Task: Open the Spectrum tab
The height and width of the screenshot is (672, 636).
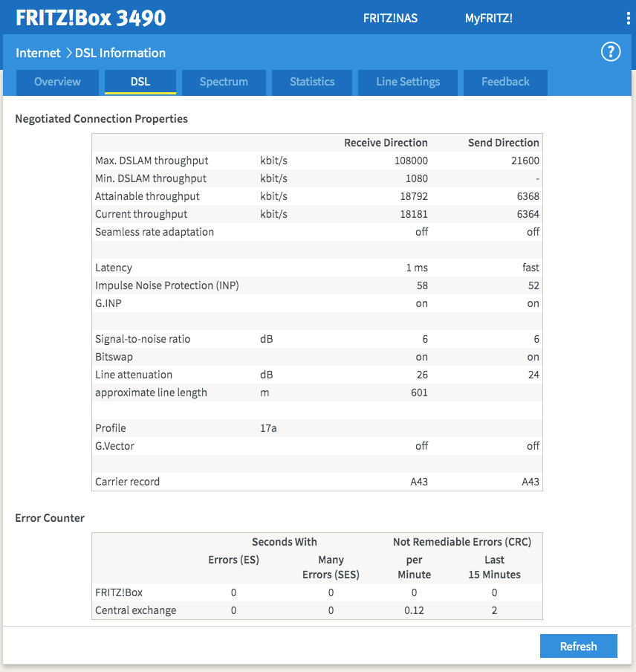Action: [224, 82]
